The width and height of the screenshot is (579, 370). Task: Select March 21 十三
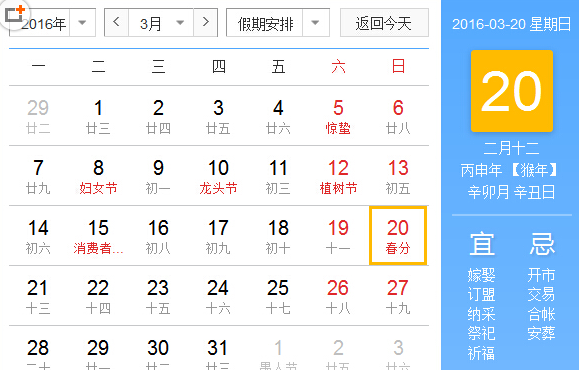coord(38,297)
